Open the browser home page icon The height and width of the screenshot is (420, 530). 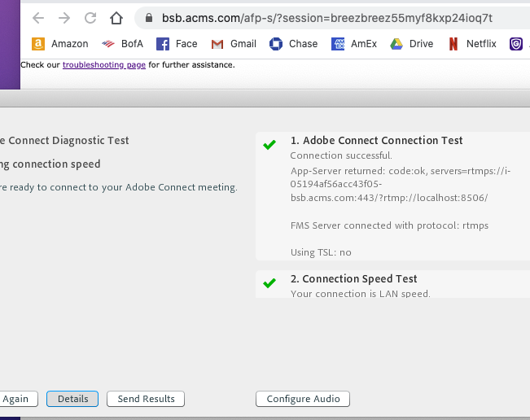click(116, 18)
